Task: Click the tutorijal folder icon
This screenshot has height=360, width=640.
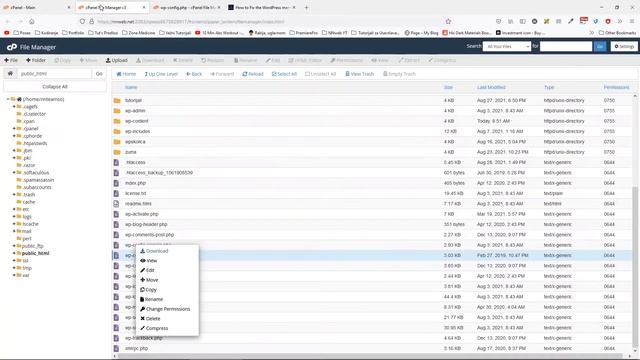Action: (x=117, y=100)
